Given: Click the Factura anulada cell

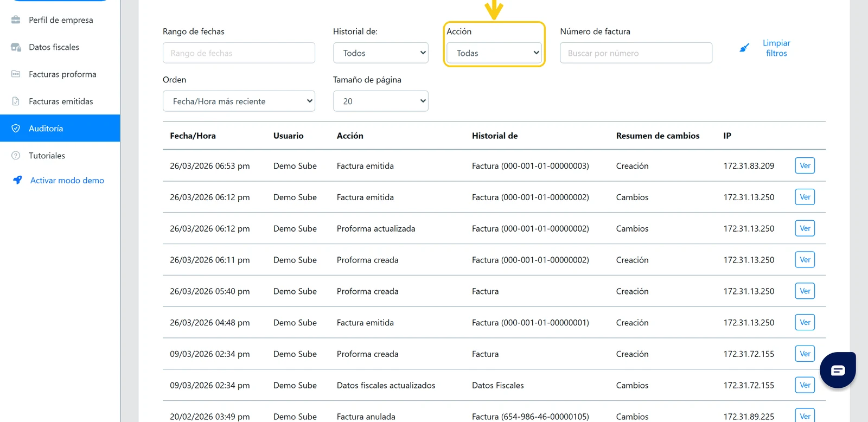Looking at the screenshot, I should pyautogui.click(x=366, y=417).
